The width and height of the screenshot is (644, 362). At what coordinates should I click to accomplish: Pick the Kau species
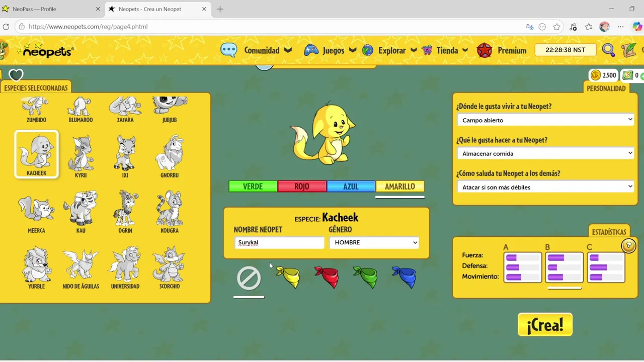tap(81, 211)
